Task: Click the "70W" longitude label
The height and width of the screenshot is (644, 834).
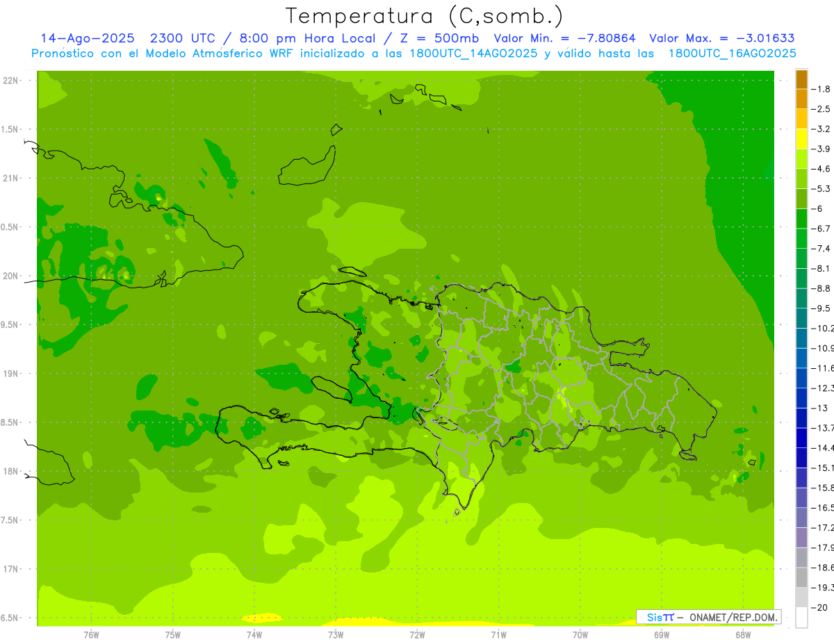Action: click(x=580, y=634)
